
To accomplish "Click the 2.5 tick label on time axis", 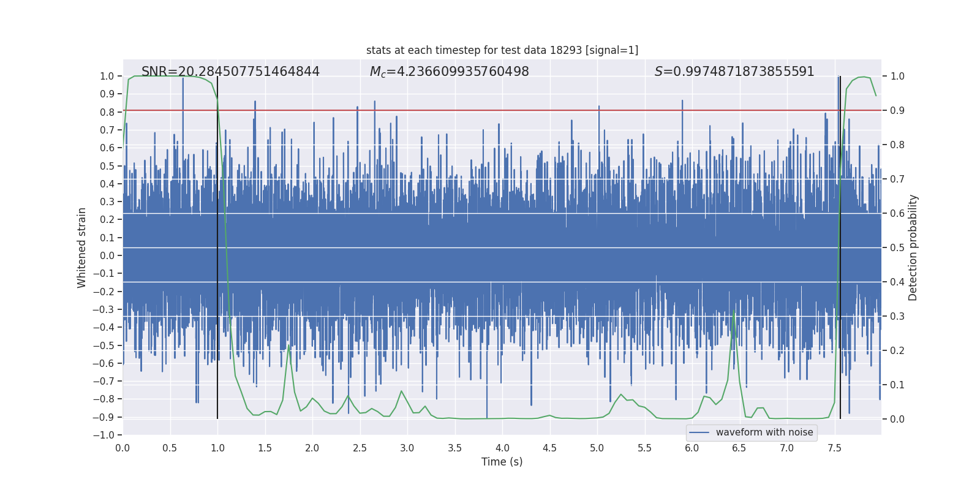I will [360, 448].
